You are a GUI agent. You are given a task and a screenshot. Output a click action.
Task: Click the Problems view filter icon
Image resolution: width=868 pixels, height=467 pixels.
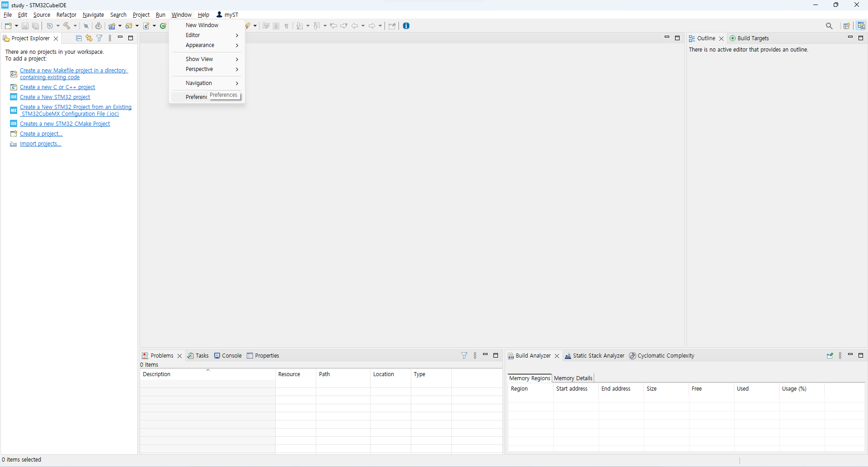[x=464, y=356]
